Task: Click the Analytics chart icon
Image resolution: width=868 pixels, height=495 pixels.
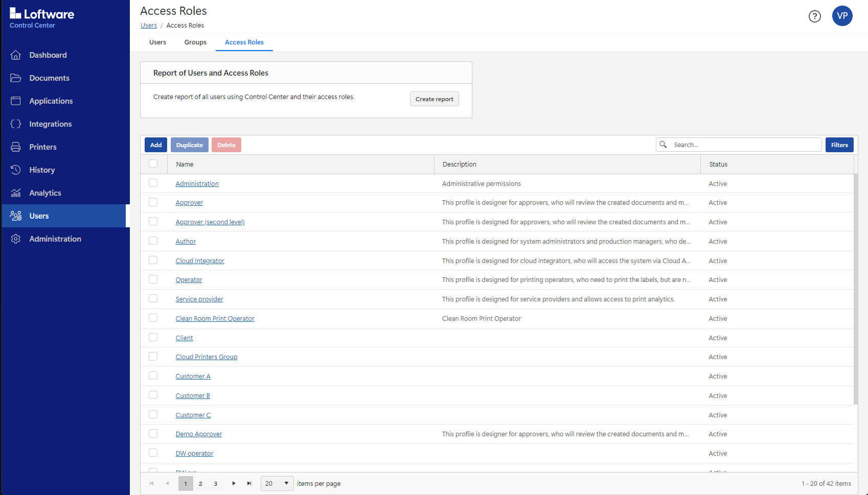Action: [x=16, y=193]
